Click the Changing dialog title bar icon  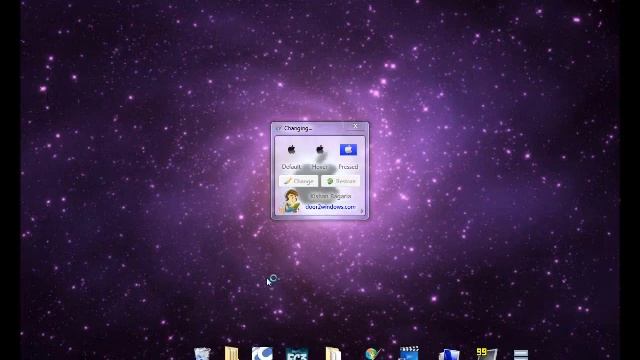[279, 128]
